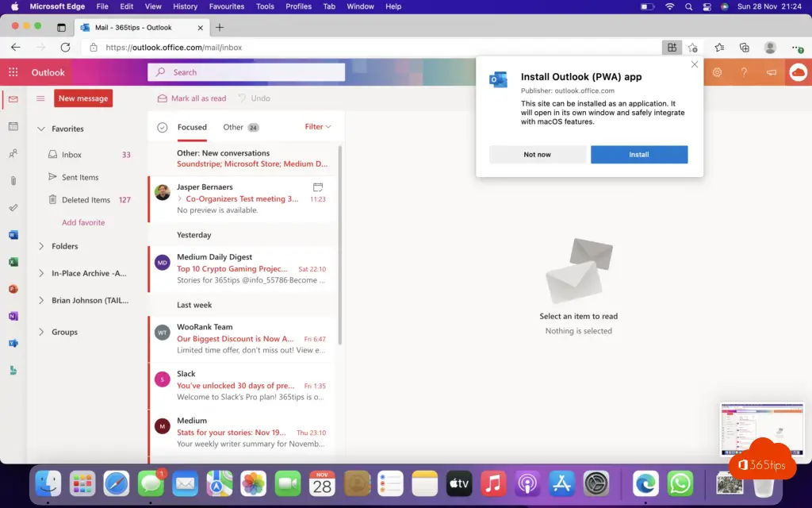Click the Outlook search field
812x508 pixels.
coord(246,72)
